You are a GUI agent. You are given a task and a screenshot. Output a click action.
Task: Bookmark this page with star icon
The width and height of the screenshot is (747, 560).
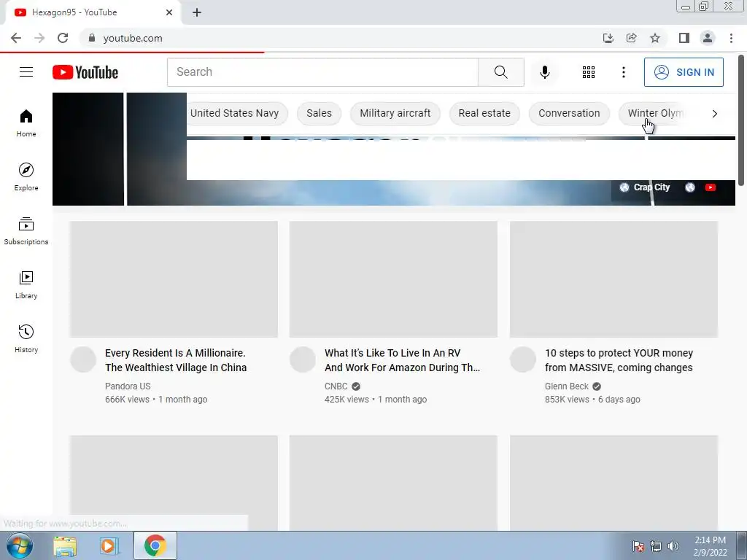(655, 38)
